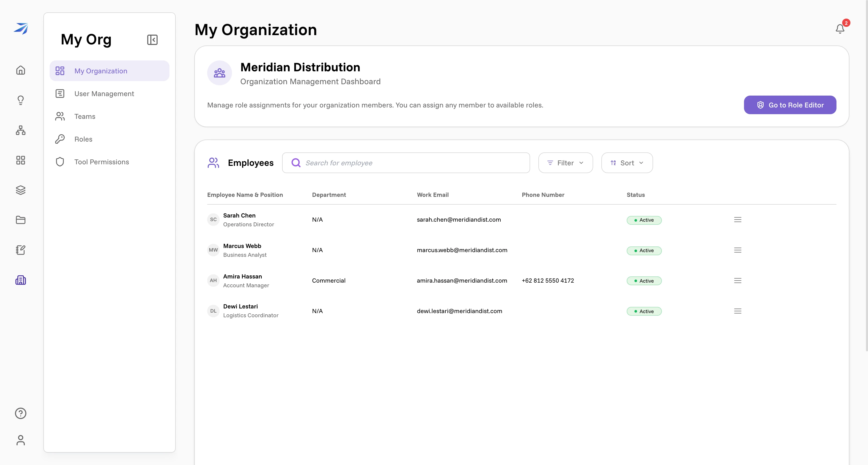This screenshot has width=868, height=465.
Task: Click Active status badge for Amira Hassan
Action: point(644,281)
